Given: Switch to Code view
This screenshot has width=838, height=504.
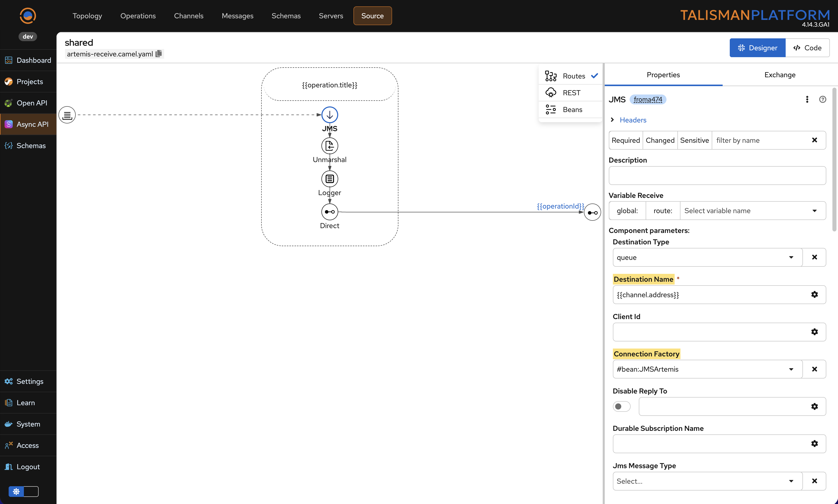Looking at the screenshot, I should [807, 48].
